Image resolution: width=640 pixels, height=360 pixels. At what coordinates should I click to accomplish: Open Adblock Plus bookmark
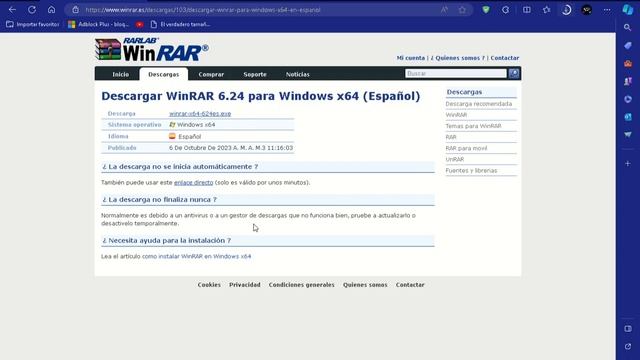98,24
